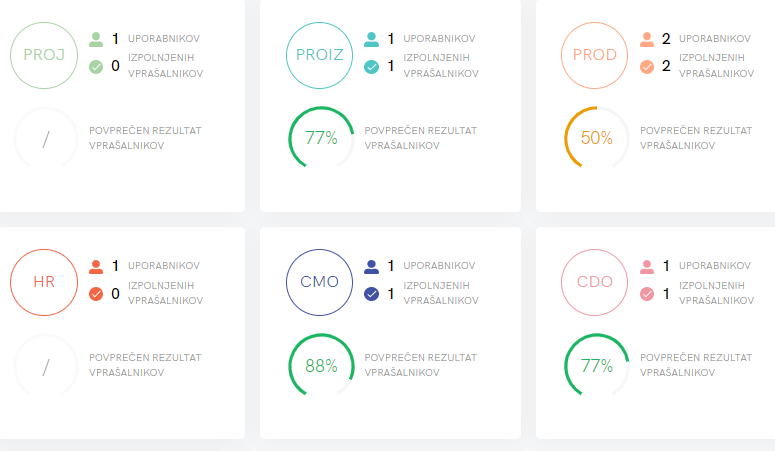Click the empty result ring in HR card
The width and height of the screenshot is (775, 451).
44,366
